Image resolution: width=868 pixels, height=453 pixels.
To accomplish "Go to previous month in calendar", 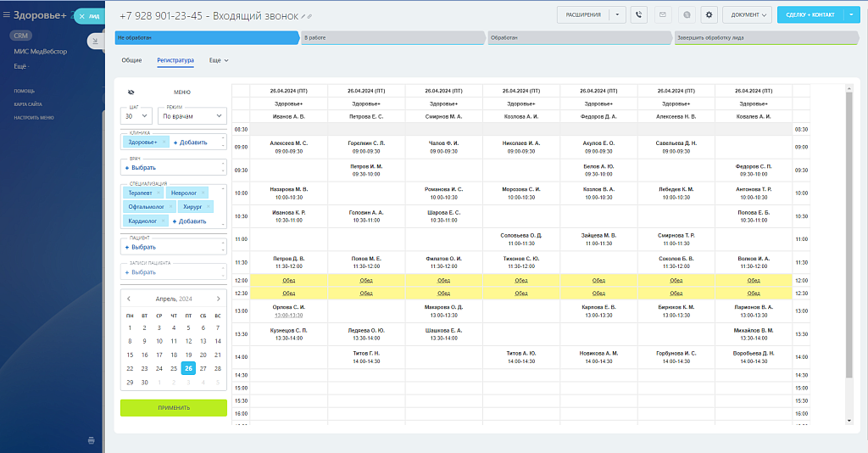I will tap(129, 299).
